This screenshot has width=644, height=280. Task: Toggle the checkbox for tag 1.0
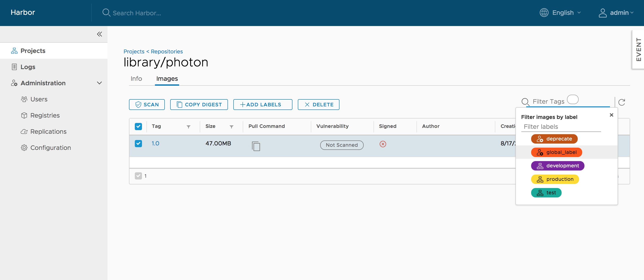coord(138,143)
